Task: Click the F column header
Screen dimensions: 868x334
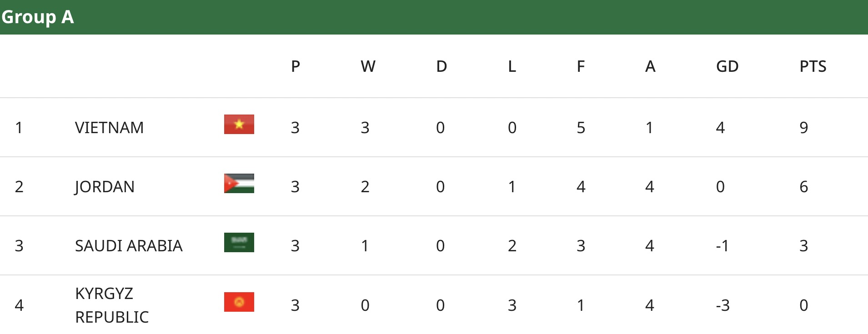Action: tap(581, 67)
